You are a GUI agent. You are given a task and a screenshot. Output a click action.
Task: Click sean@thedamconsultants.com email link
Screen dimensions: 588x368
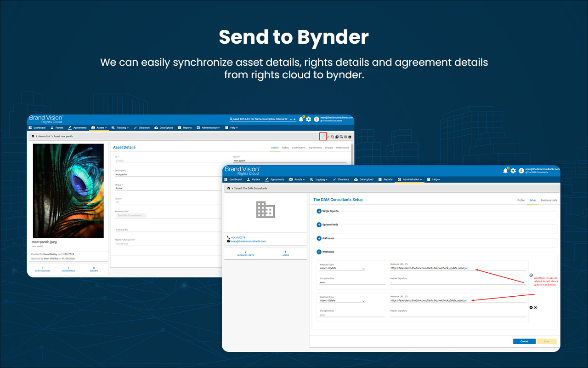(x=249, y=241)
